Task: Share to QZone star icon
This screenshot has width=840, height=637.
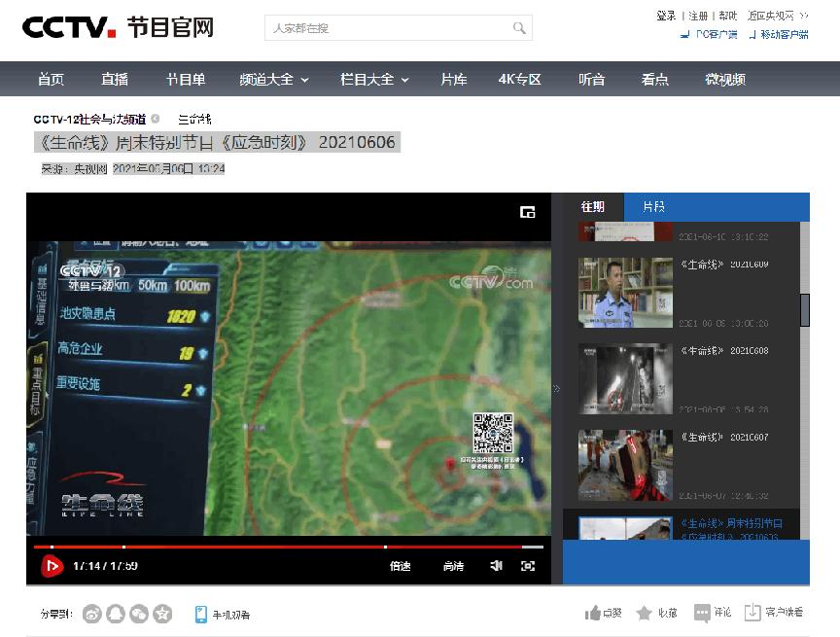Action: (162, 614)
